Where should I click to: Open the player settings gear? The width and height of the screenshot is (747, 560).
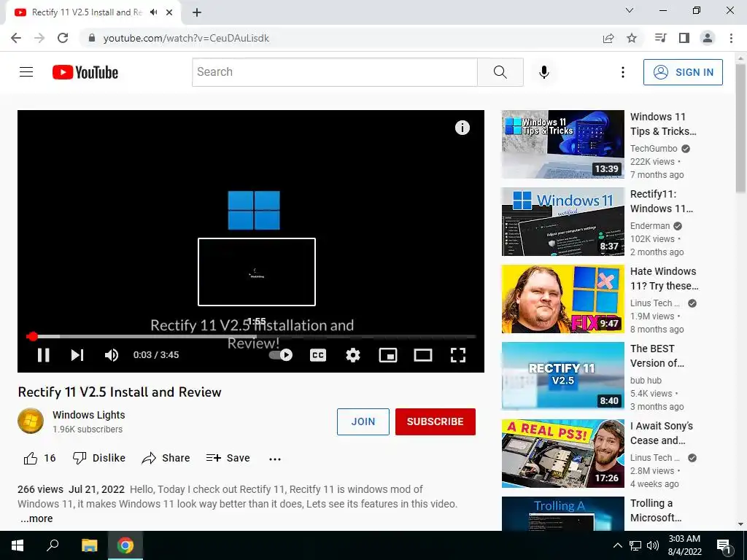353,355
